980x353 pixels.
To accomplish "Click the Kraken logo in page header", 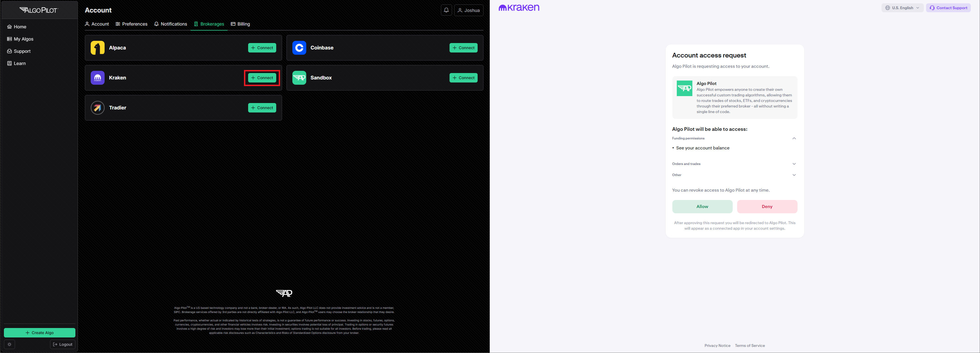I will (x=519, y=7).
